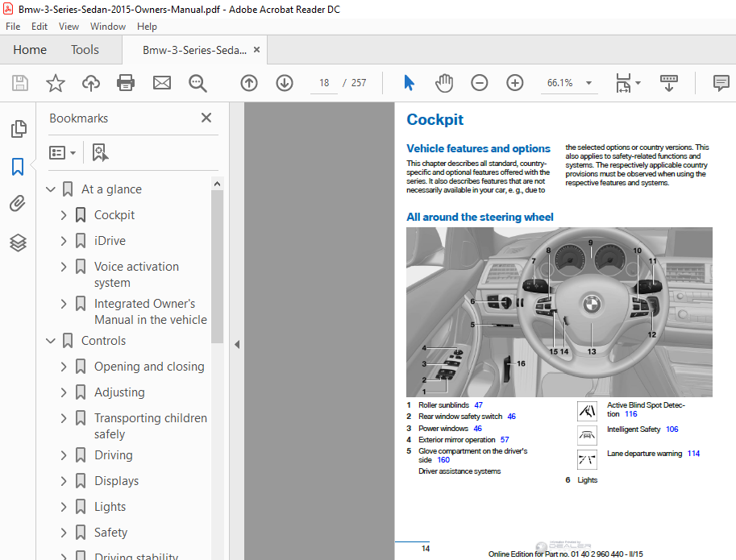The image size is (736, 560).
Task: Open the Window menu
Action: coord(108,27)
